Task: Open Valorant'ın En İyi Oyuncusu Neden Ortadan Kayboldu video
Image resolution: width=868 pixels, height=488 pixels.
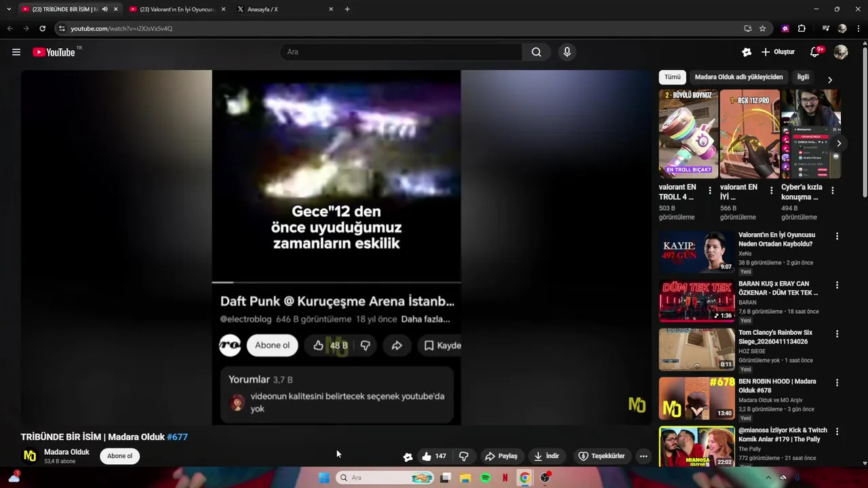Action: coord(776,239)
